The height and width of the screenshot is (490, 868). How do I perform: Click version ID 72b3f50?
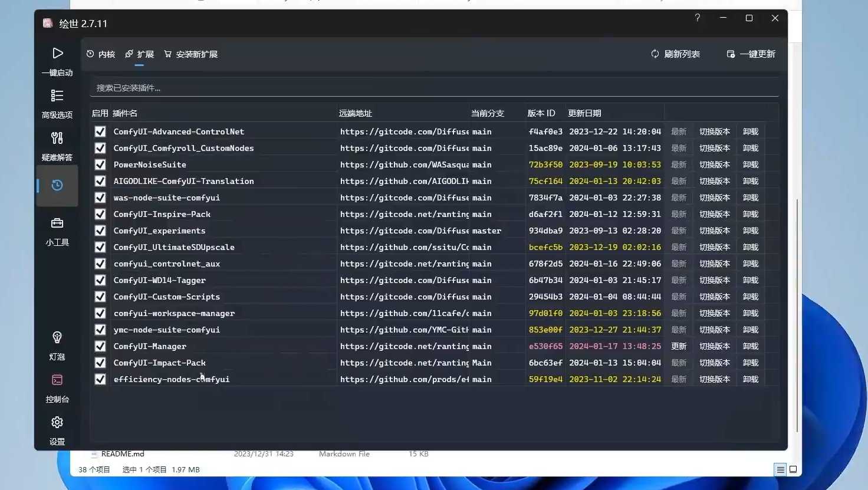click(545, 165)
